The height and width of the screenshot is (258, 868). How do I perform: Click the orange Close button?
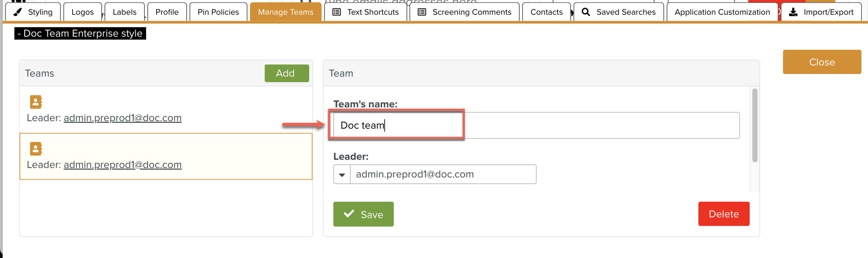tap(821, 62)
